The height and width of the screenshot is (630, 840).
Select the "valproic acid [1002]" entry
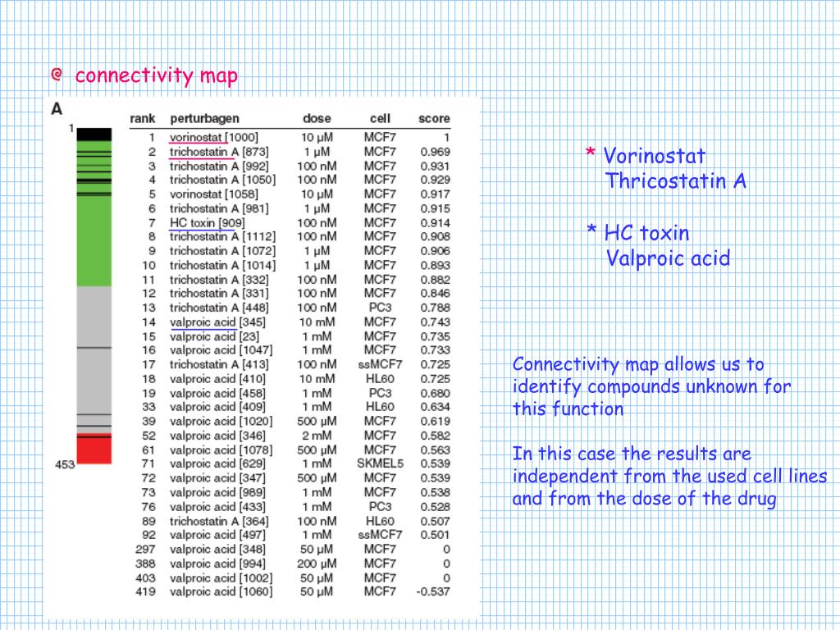tap(221, 578)
